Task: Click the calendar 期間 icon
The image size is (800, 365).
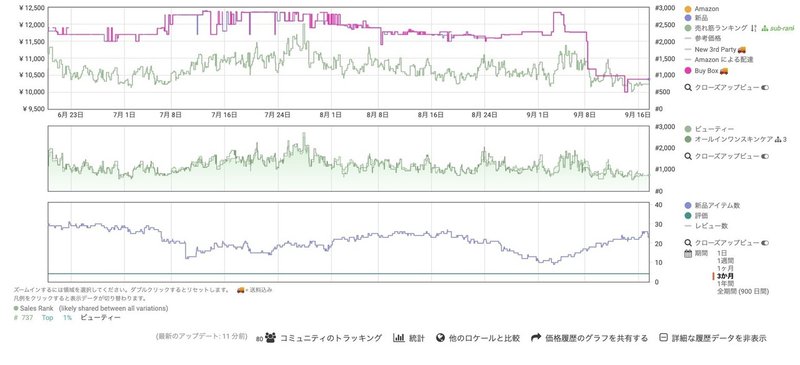Action: tap(688, 253)
